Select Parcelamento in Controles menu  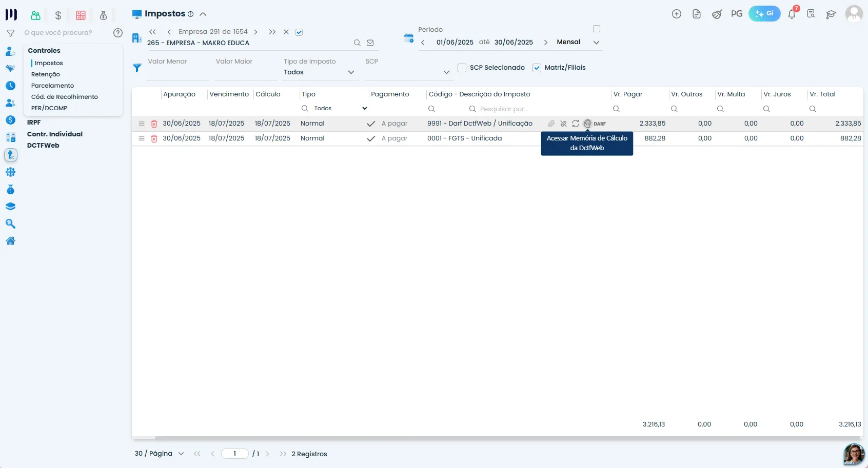pyautogui.click(x=52, y=86)
